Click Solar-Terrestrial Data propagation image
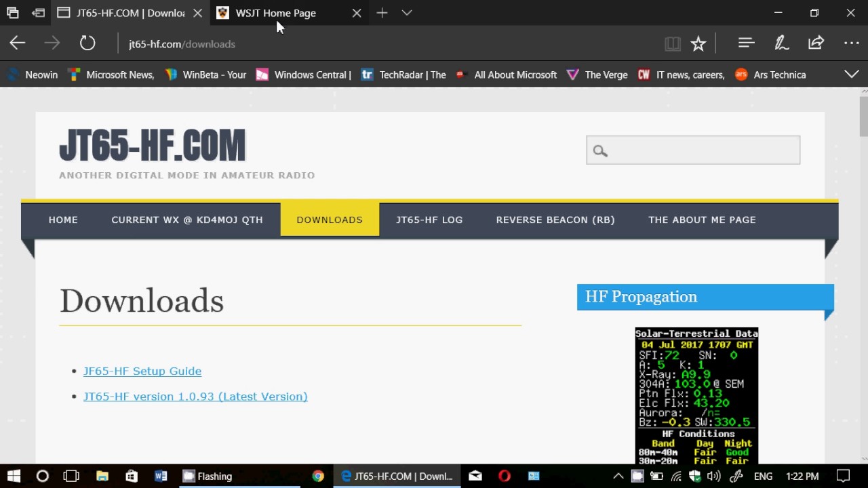 click(x=696, y=396)
